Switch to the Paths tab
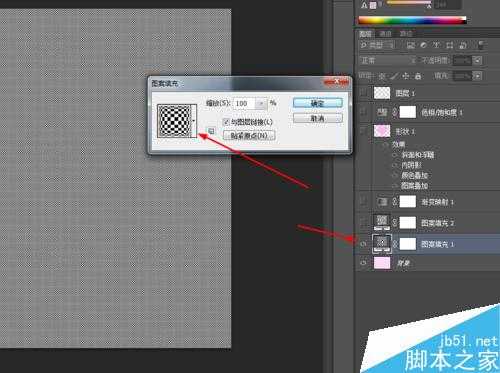 coord(406,34)
